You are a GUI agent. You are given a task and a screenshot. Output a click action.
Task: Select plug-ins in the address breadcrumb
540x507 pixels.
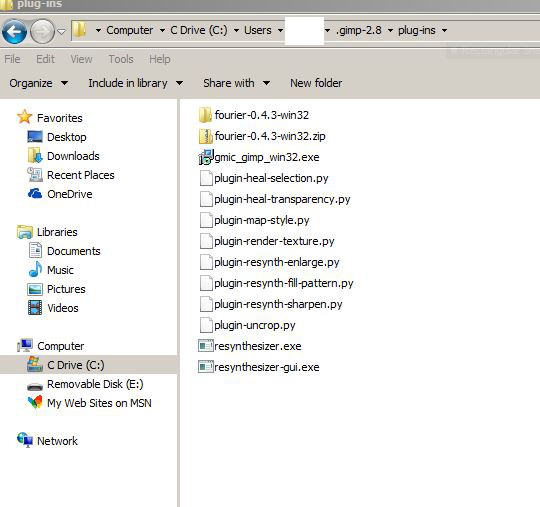point(416,30)
